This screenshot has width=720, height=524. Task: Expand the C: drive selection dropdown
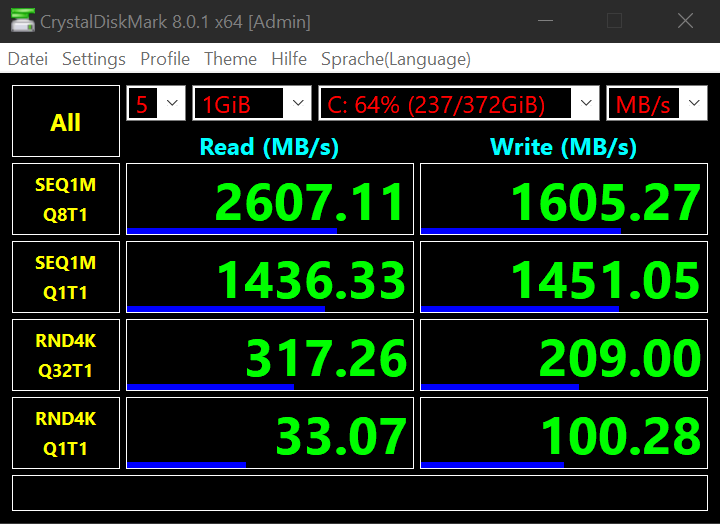click(x=459, y=103)
